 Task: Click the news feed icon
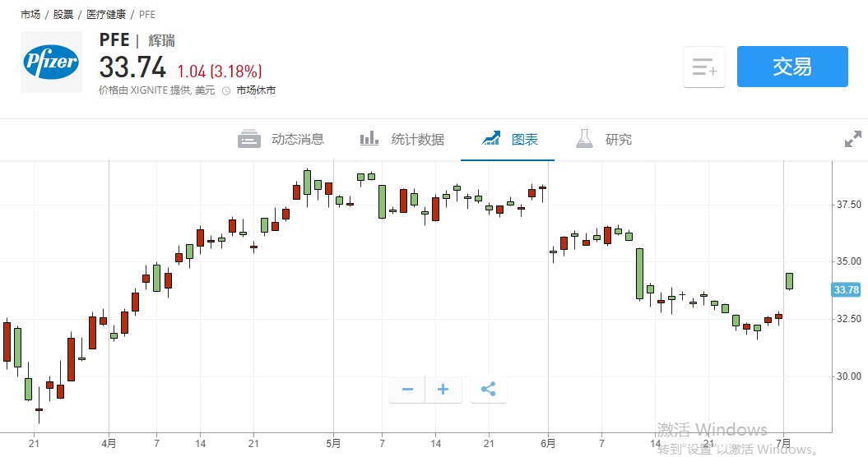249,140
